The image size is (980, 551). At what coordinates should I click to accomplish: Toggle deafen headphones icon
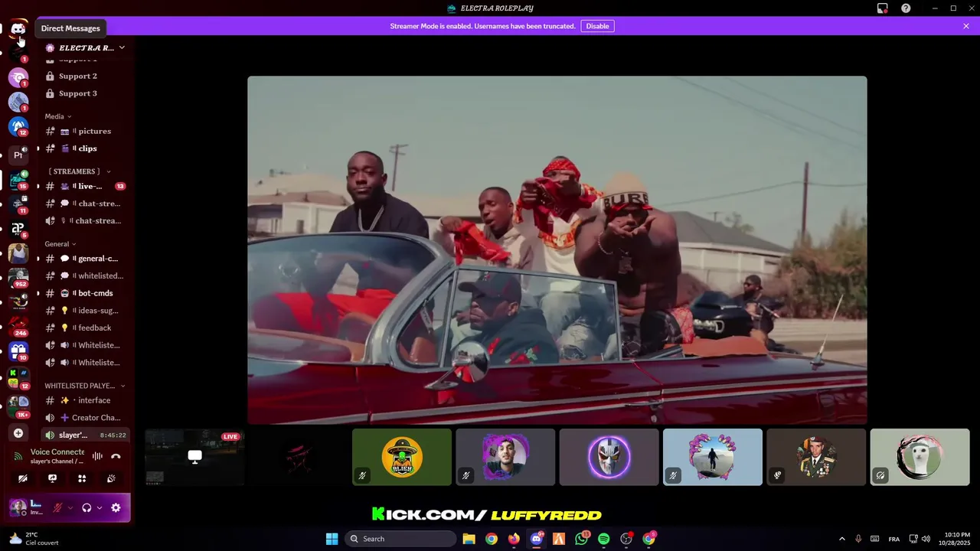pyautogui.click(x=87, y=507)
